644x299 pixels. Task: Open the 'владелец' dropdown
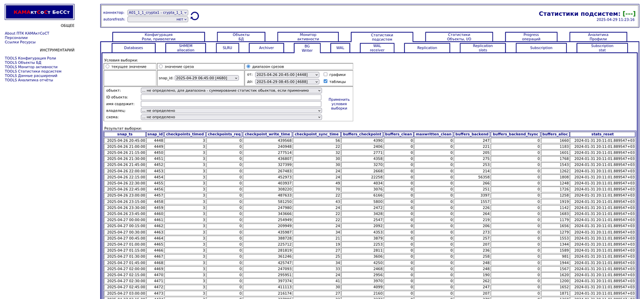(231, 110)
